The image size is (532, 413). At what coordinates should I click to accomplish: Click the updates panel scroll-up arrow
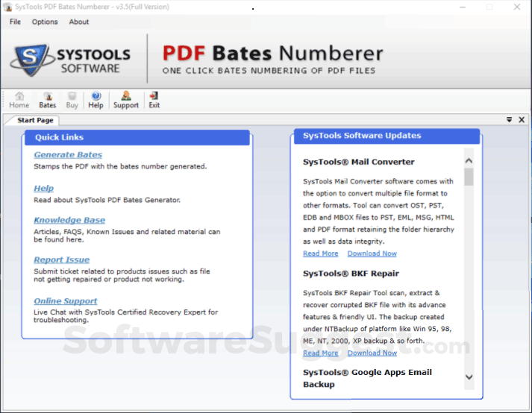click(x=469, y=161)
